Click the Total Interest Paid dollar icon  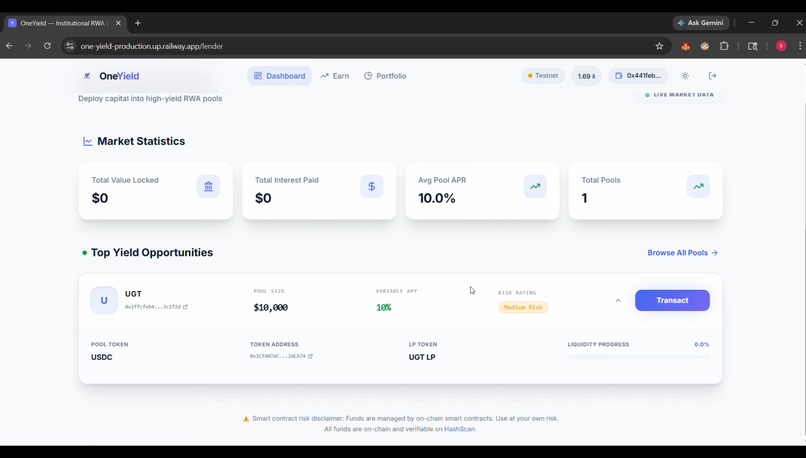tap(372, 186)
